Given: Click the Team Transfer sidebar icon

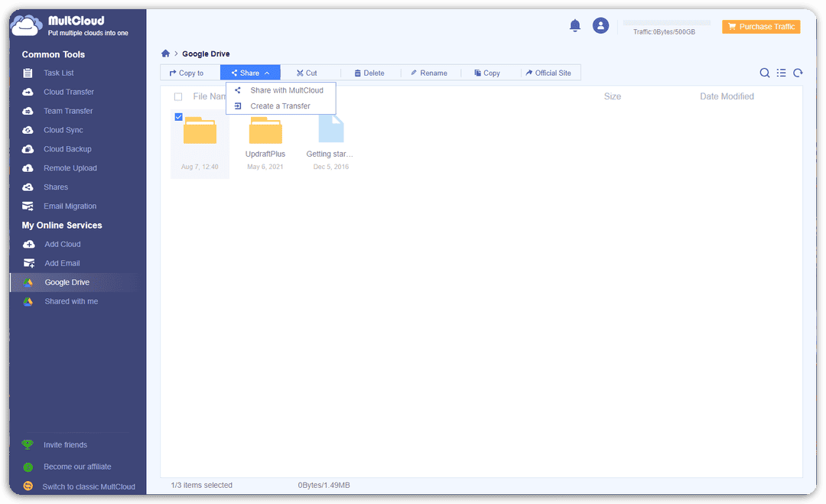Looking at the screenshot, I should click(28, 111).
